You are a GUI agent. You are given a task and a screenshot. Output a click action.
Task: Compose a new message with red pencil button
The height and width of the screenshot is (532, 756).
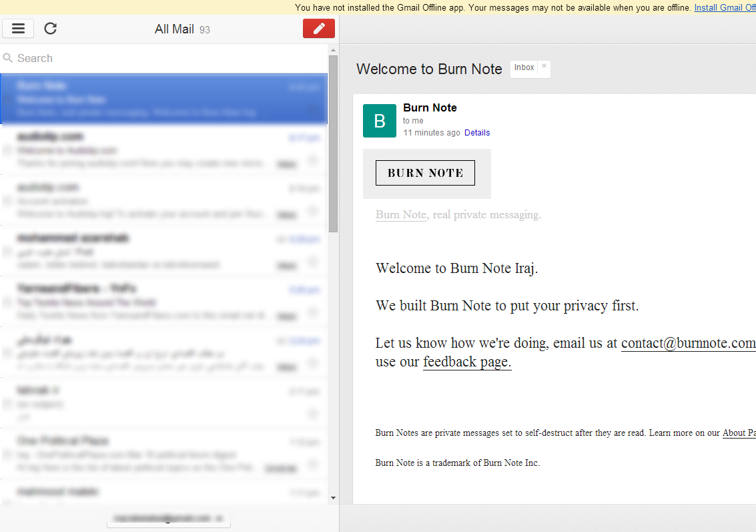click(319, 29)
